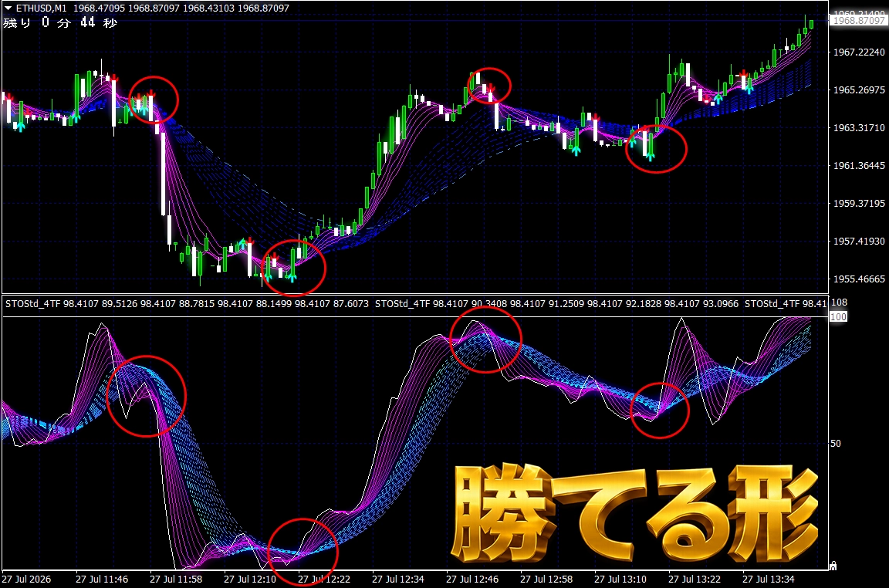Select the current price label 1968.87097
Screen dimensions: 889x588
(x=858, y=20)
